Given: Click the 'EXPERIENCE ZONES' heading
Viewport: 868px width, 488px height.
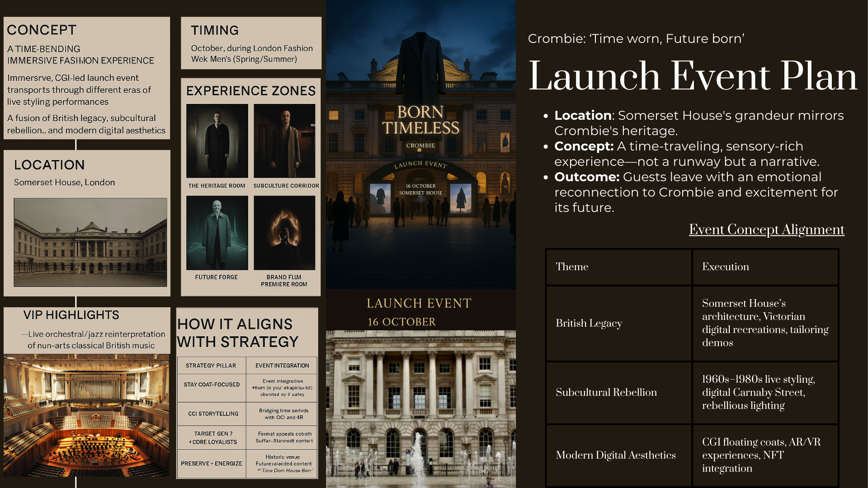Looking at the screenshot, I should point(251,91).
